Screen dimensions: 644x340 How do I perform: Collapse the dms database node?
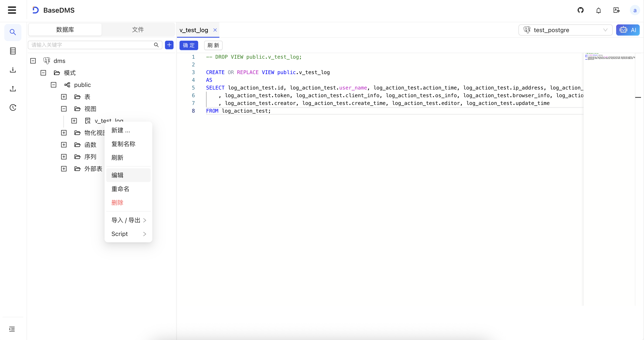click(x=33, y=61)
